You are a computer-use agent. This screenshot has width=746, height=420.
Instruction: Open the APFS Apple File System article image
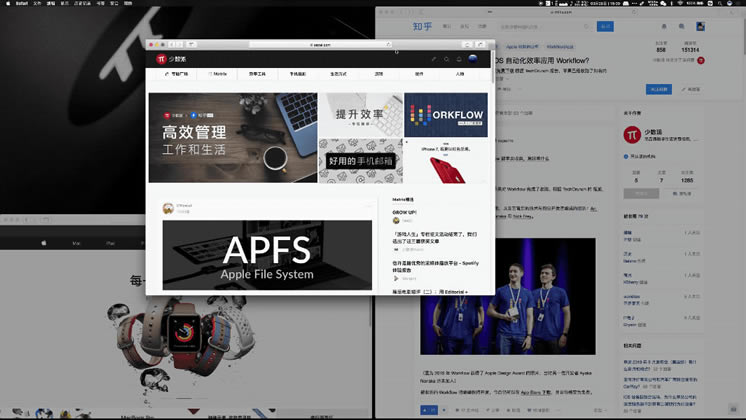coord(267,255)
